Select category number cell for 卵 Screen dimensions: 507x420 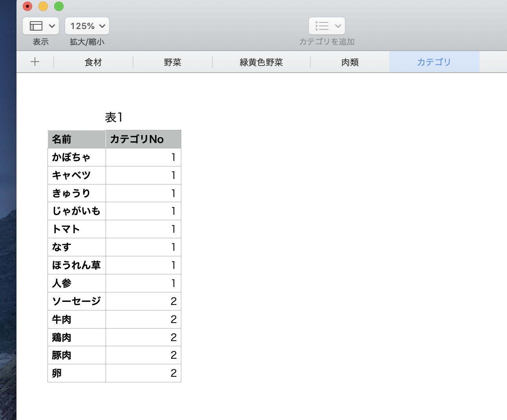(x=144, y=373)
